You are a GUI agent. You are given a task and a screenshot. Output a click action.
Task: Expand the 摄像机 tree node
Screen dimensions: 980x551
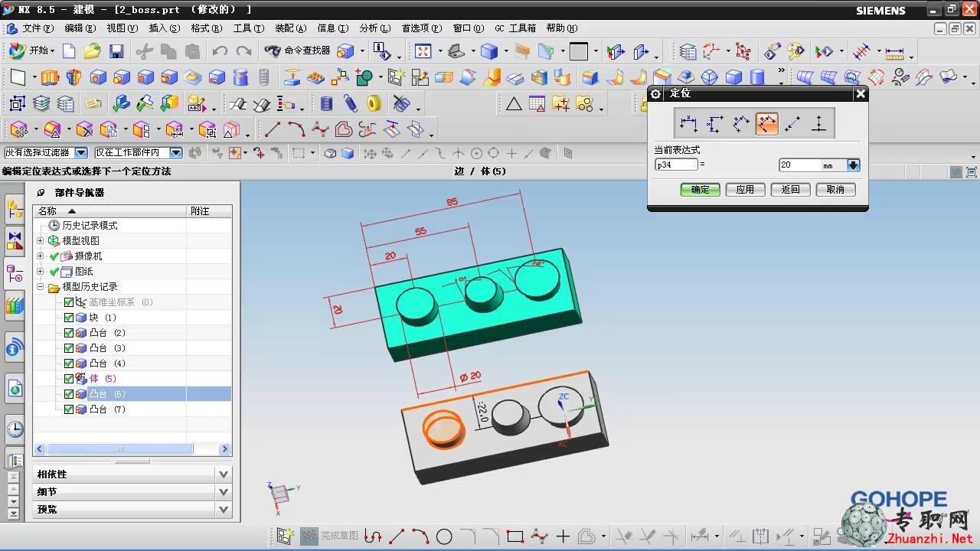click(x=41, y=256)
